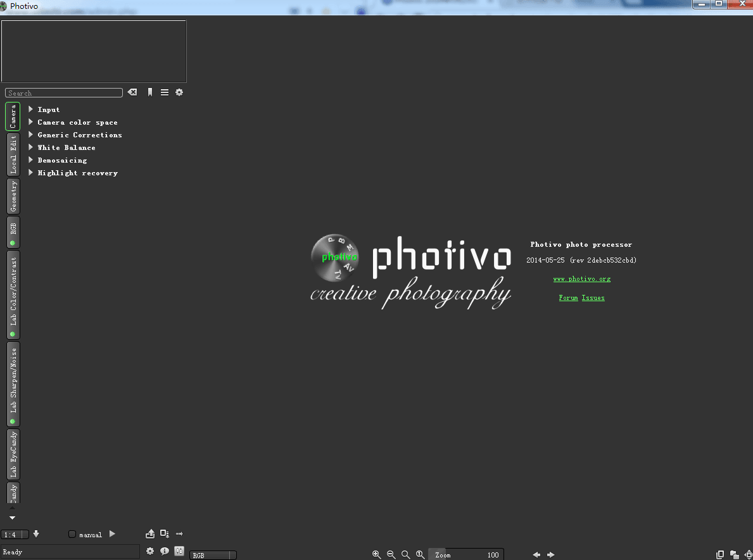This screenshot has width=753, height=560.
Task: Adjust the Zoom slider at the bottom
Action: click(x=465, y=554)
